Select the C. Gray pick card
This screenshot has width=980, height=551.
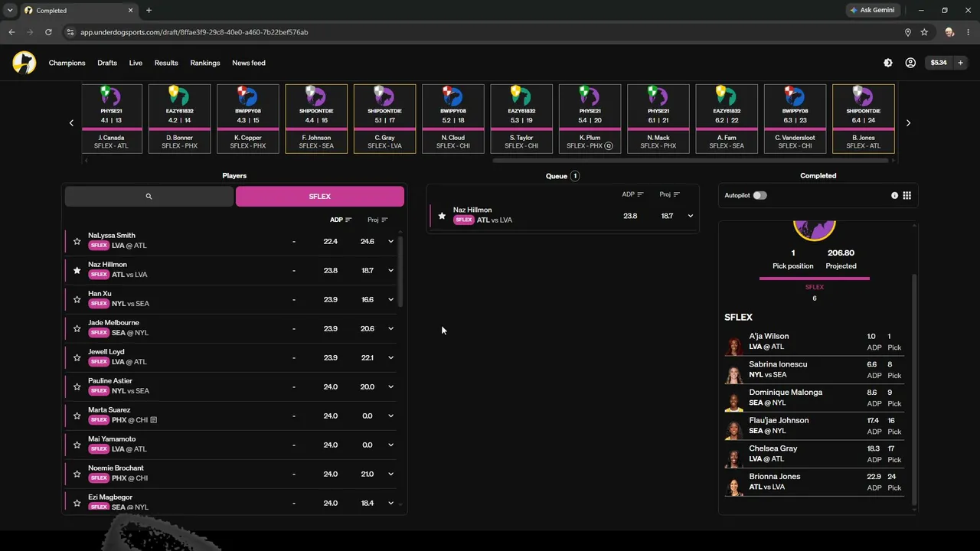pos(384,119)
